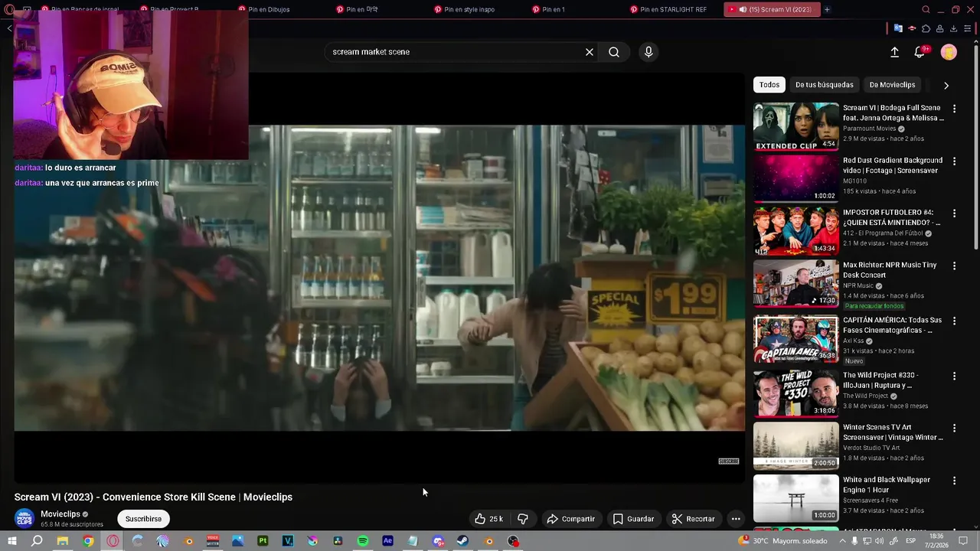
Task: Click the video player to pause
Action: pos(379,278)
